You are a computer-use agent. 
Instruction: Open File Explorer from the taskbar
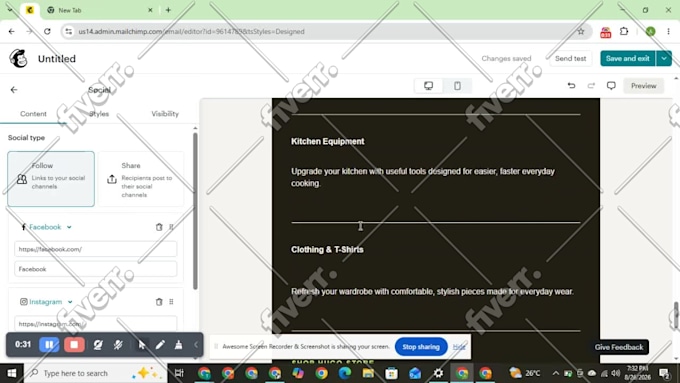tap(368, 373)
